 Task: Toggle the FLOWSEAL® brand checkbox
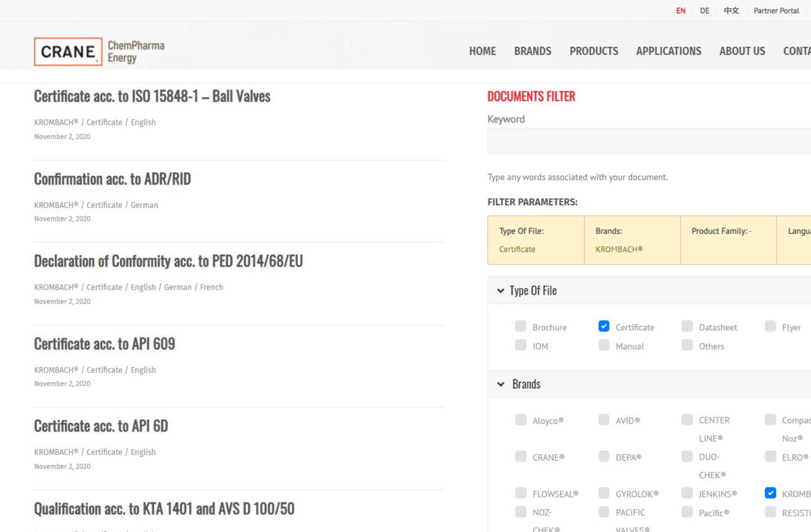521,494
